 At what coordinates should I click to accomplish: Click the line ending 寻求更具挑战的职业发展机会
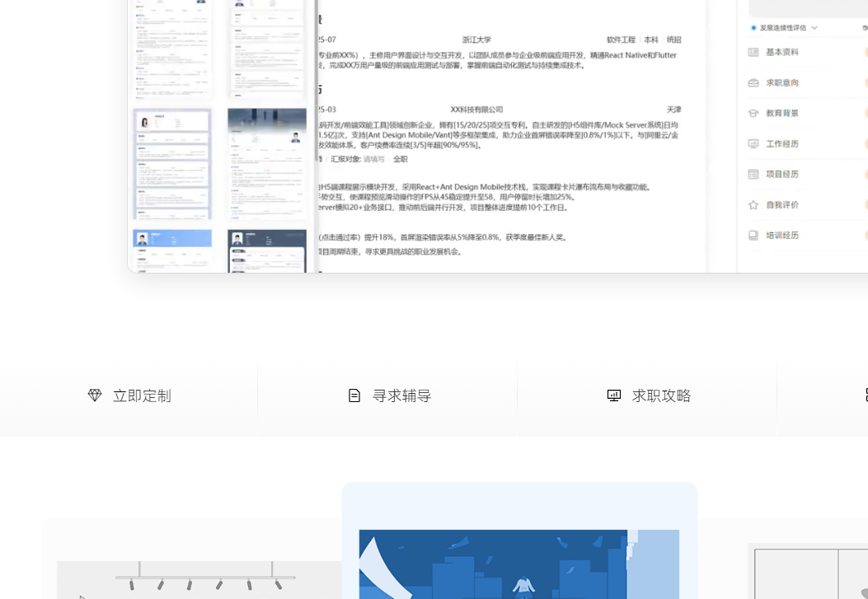click(x=390, y=251)
